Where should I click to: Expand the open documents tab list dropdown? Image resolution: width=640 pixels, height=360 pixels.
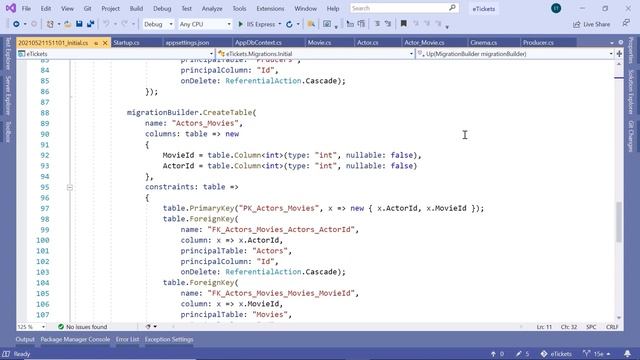pyautogui.click(x=612, y=42)
